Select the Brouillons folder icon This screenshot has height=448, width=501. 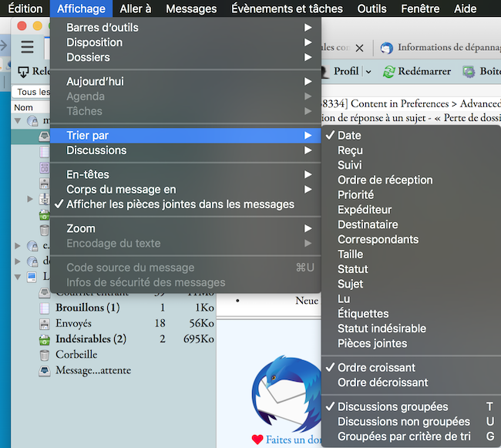tap(45, 308)
